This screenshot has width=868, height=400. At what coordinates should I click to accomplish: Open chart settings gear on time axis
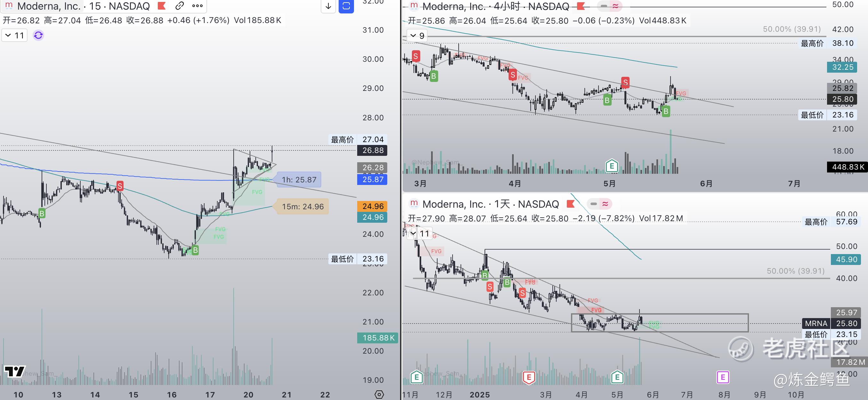coord(379,394)
